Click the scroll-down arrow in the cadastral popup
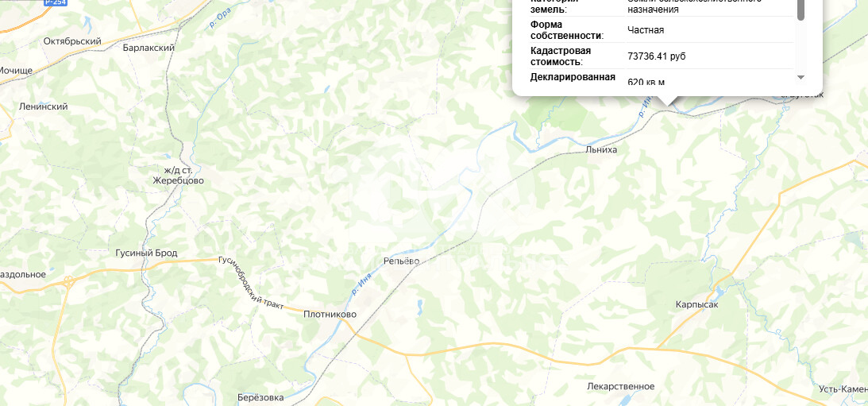This screenshot has height=406, width=868. point(800,77)
